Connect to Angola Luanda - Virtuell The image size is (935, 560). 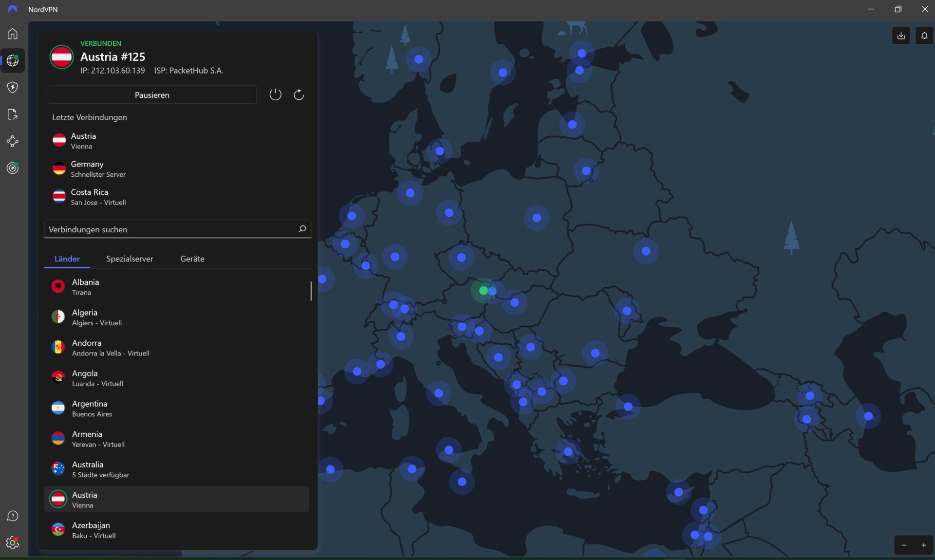(177, 378)
